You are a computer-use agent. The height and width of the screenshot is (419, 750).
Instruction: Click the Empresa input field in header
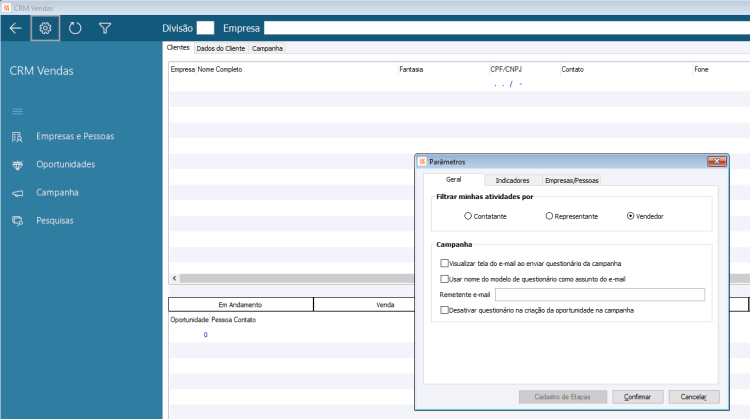click(507, 28)
